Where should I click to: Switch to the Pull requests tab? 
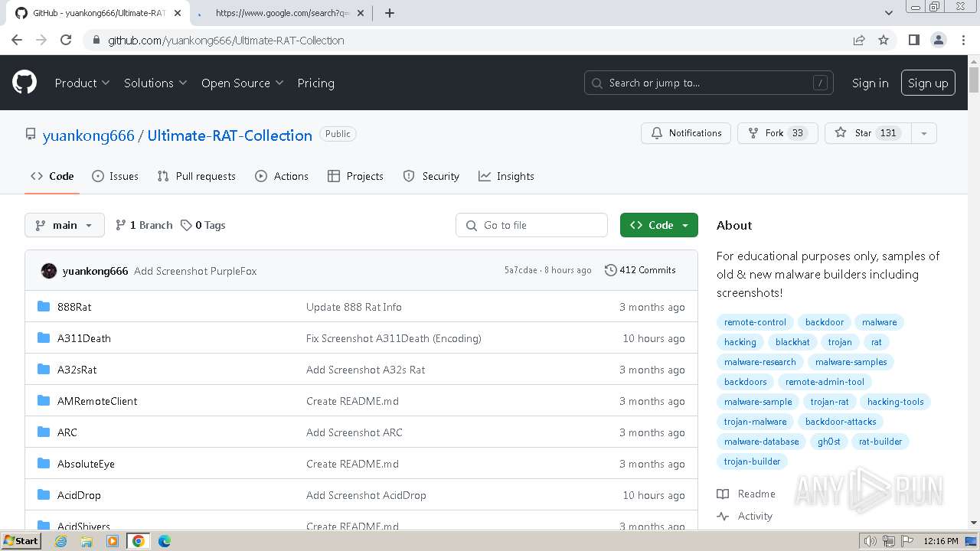pos(196,176)
